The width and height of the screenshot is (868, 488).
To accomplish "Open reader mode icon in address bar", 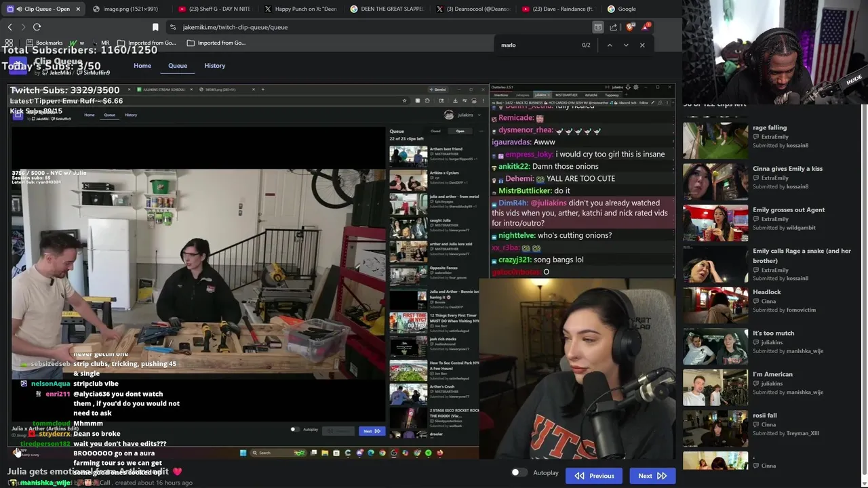I will 597,27.
